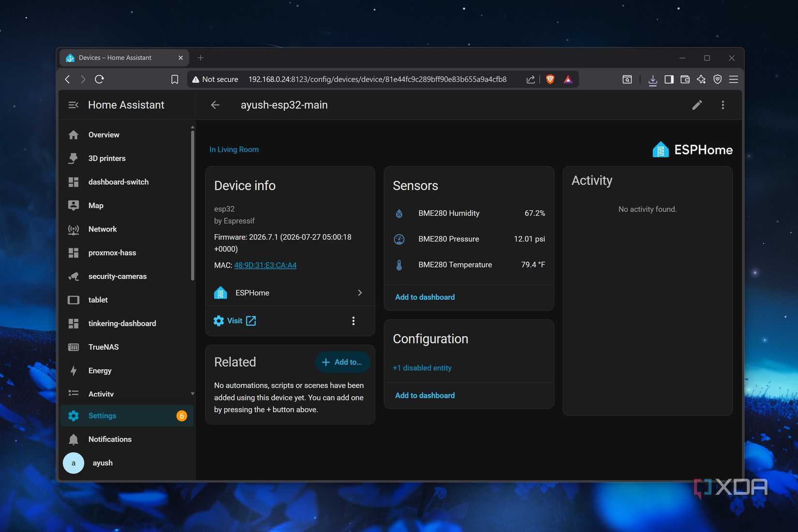The image size is (798, 532).
Task: Open a new browser tab
Action: pyautogui.click(x=201, y=58)
